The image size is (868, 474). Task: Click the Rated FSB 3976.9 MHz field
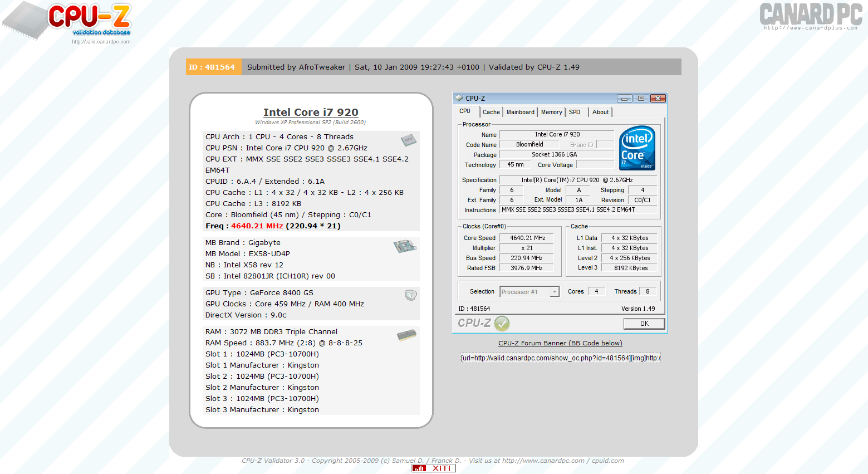(527, 268)
